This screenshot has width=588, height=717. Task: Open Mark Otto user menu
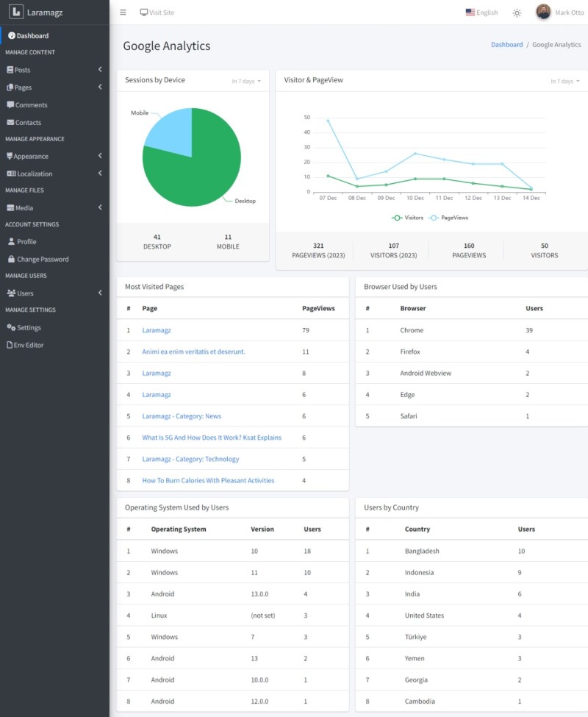tap(560, 13)
